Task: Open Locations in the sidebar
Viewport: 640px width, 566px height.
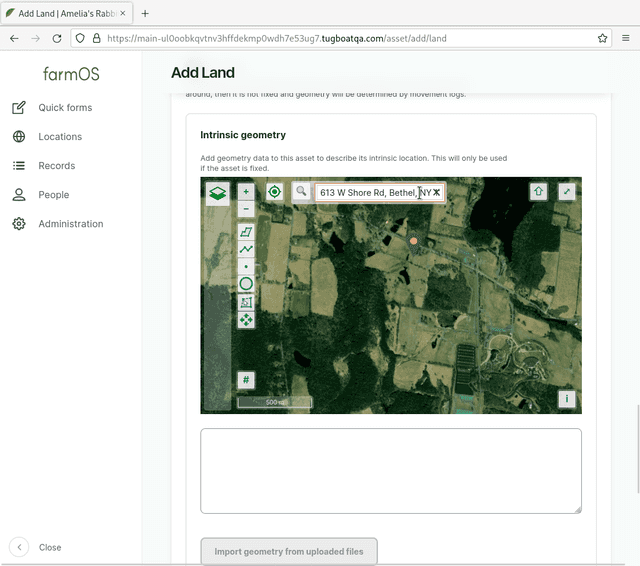Action: click(60, 137)
